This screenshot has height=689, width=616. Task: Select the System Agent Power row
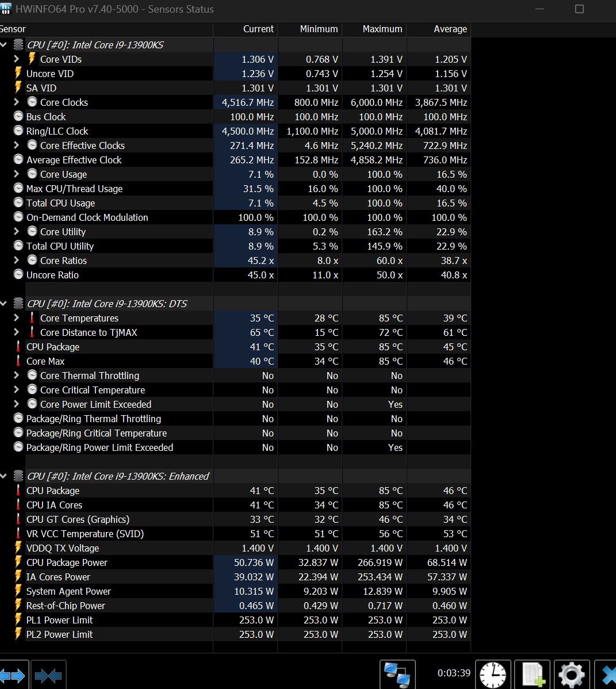tap(235, 591)
